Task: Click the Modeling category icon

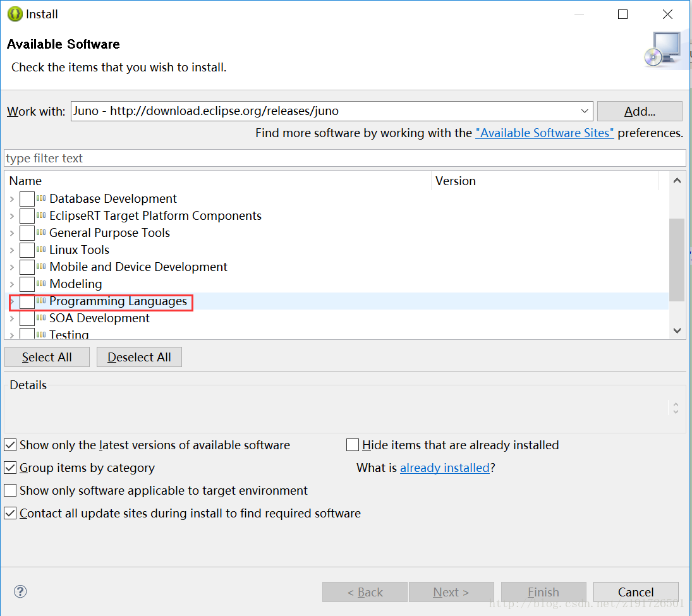Action: [41, 284]
